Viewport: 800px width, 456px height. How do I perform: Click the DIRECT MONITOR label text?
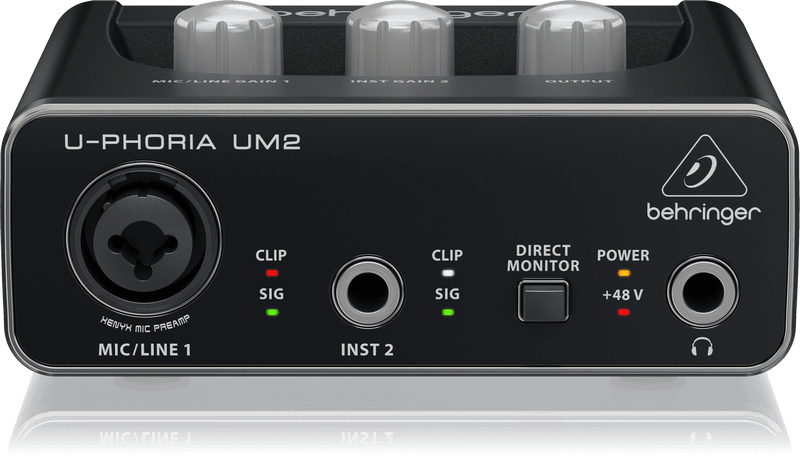[543, 258]
